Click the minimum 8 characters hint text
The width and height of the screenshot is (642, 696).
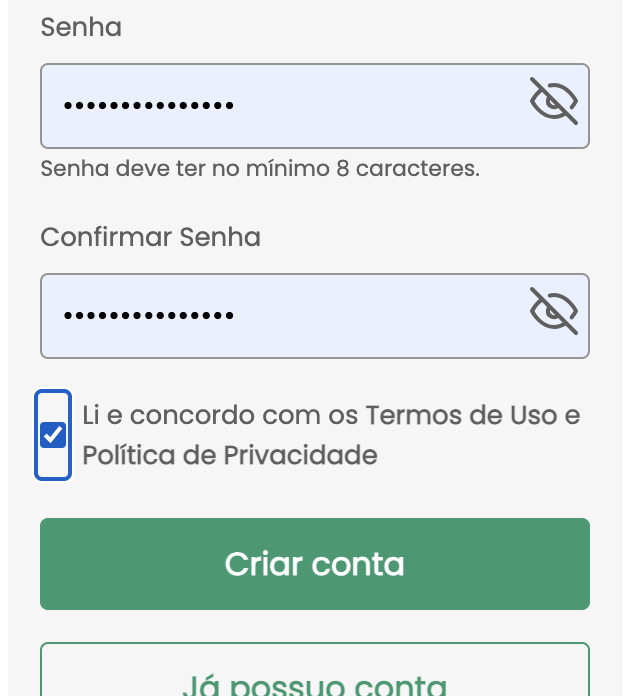(260, 169)
